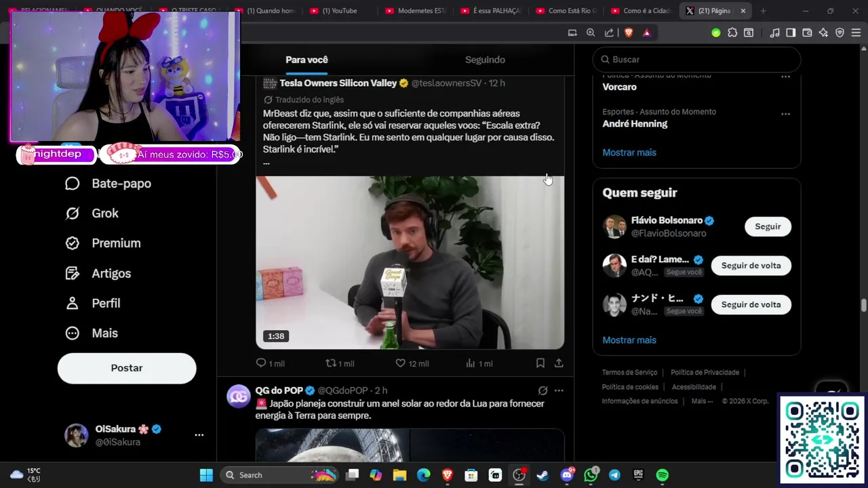868x488 pixels.
Task: Open more options on QG do POP post
Action: pyautogui.click(x=559, y=390)
